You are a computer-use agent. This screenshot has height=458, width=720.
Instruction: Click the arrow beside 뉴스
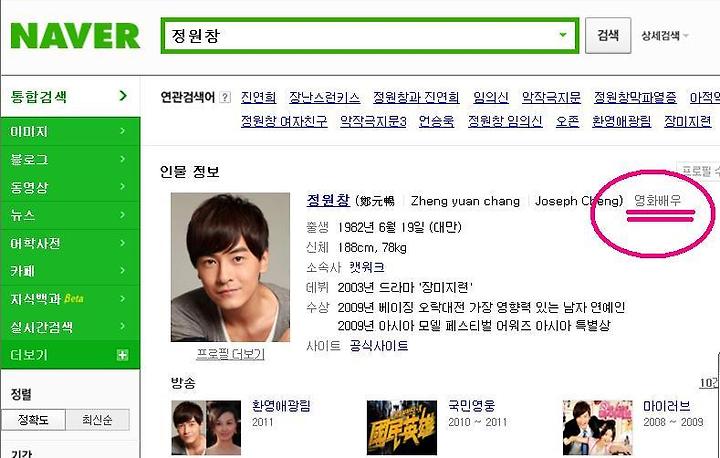123,215
